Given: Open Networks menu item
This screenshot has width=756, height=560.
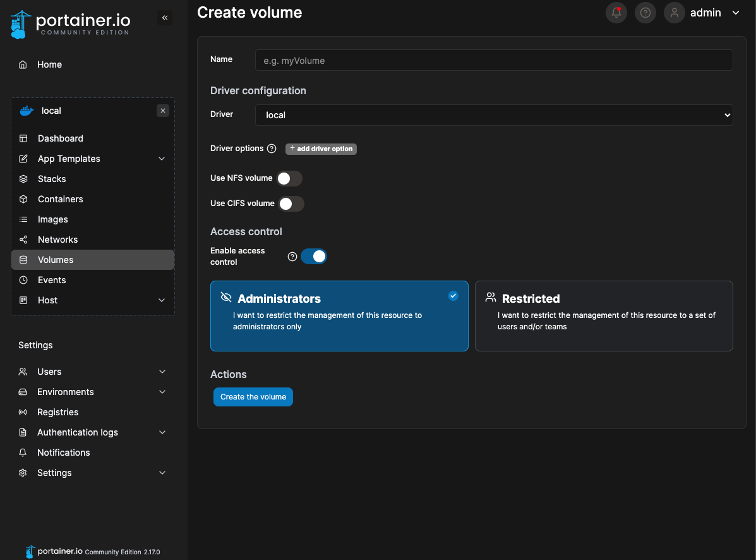Looking at the screenshot, I should (57, 240).
